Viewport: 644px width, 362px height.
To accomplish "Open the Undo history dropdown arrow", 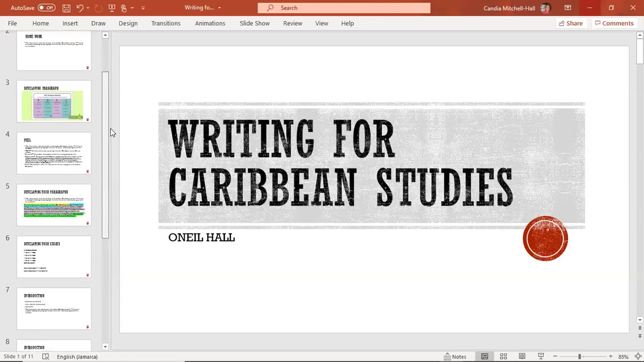I will coord(88,8).
